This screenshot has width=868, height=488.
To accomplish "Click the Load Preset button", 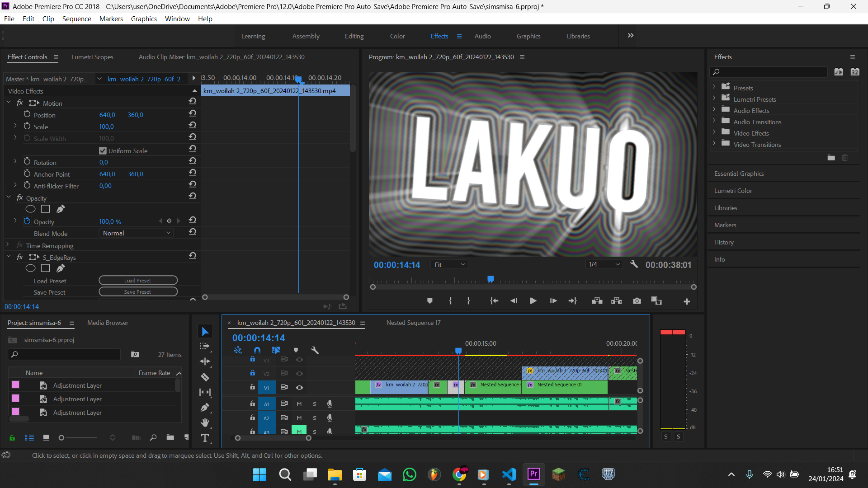I will point(138,281).
